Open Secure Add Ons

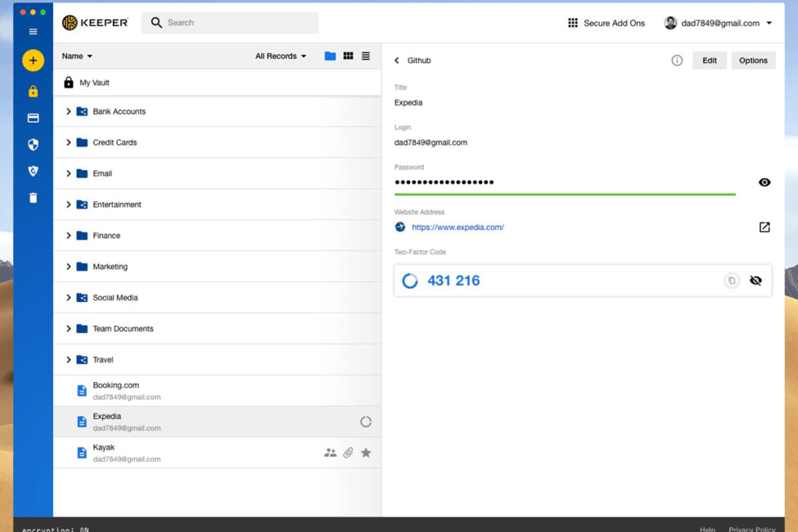click(x=606, y=23)
